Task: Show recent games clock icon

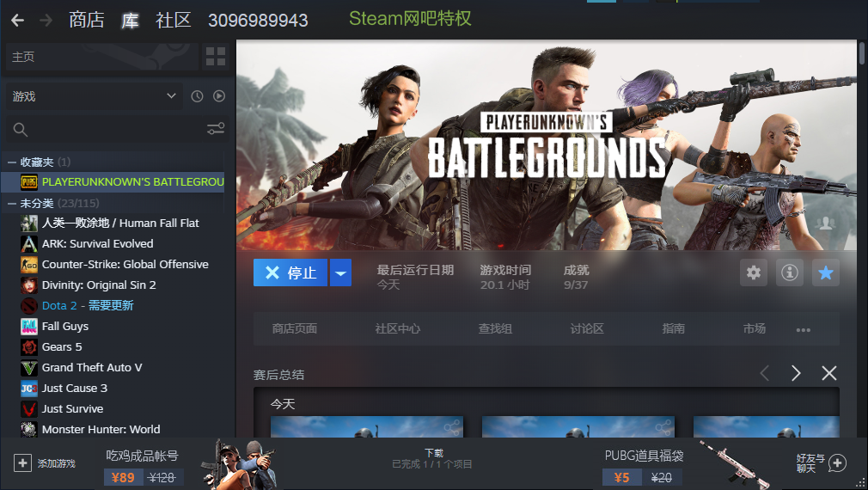Action: pyautogui.click(x=197, y=96)
